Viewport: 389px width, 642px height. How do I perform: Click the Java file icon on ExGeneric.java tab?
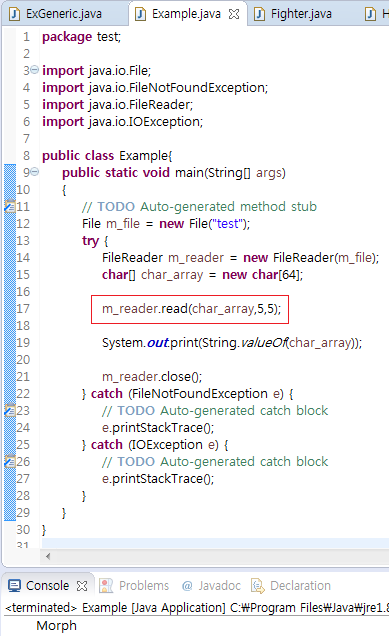click(15, 14)
